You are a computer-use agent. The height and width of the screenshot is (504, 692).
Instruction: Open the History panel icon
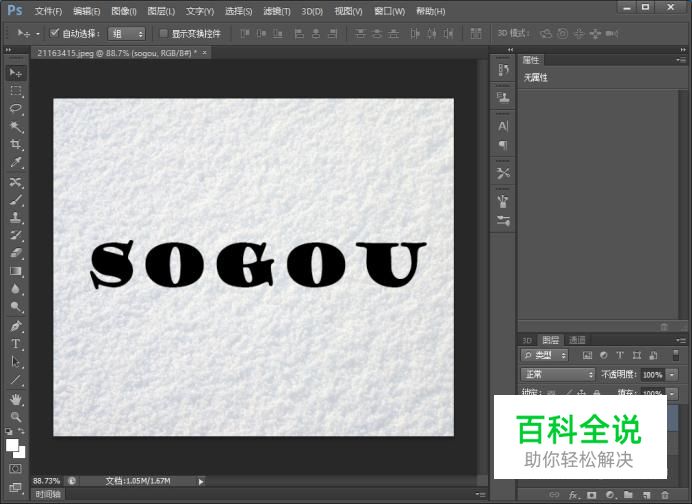(x=503, y=70)
